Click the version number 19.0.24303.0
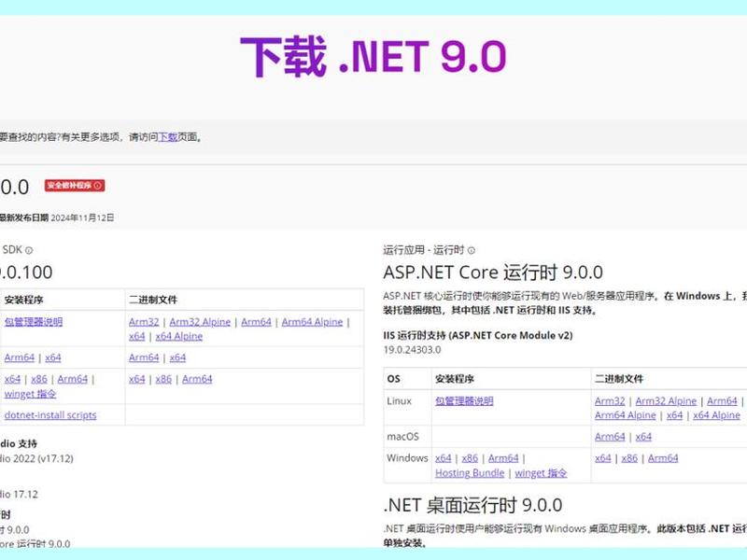This screenshot has height=560, width=747. tap(412, 350)
